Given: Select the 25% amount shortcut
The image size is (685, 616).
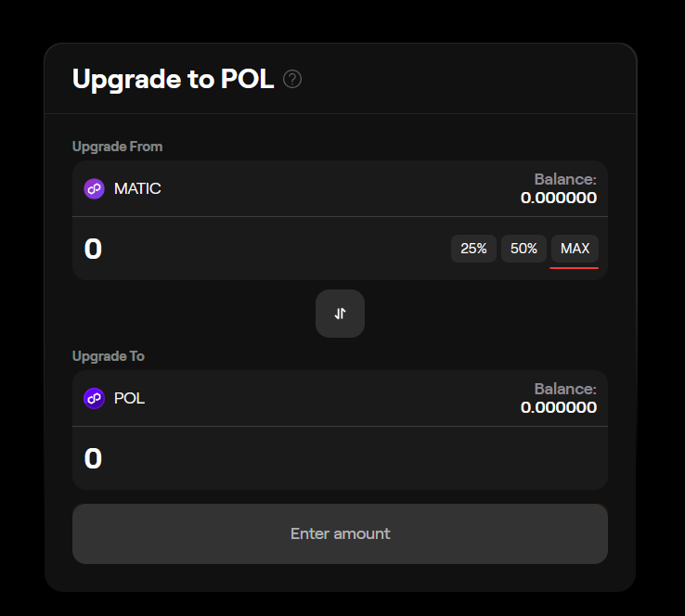Looking at the screenshot, I should (x=473, y=249).
